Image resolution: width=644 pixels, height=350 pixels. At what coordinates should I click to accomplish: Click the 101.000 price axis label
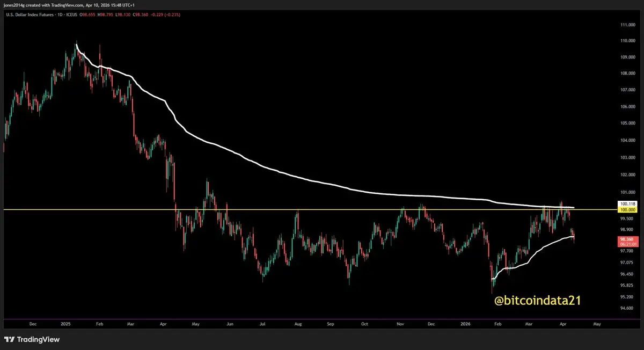(628, 192)
